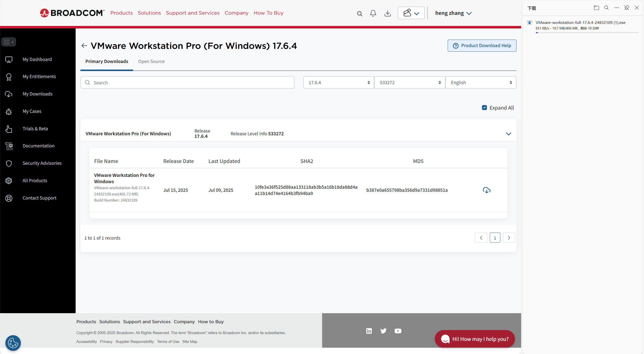
Task: Uncheck the Expand All checkbox
Action: [x=484, y=108]
